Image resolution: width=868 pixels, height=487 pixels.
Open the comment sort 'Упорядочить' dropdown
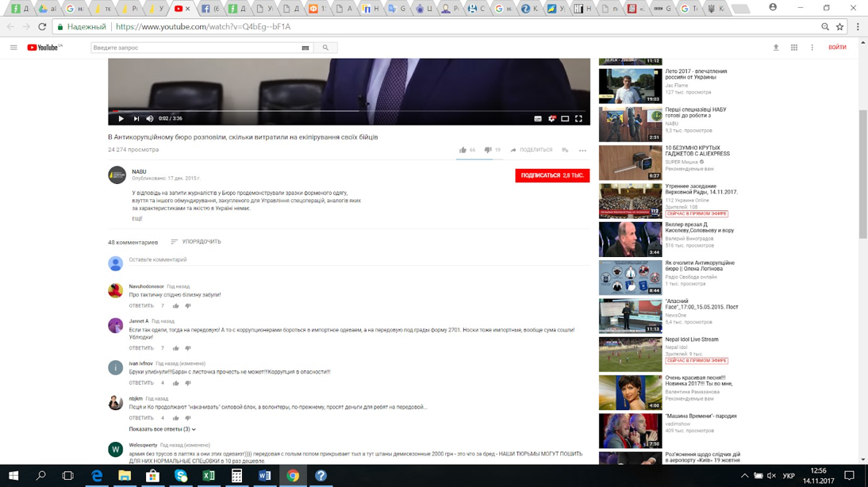click(196, 242)
